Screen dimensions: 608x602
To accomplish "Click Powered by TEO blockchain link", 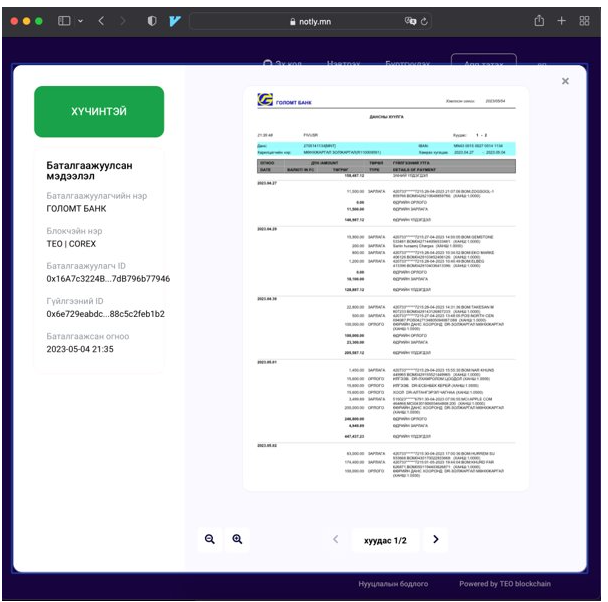I will click(x=504, y=584).
